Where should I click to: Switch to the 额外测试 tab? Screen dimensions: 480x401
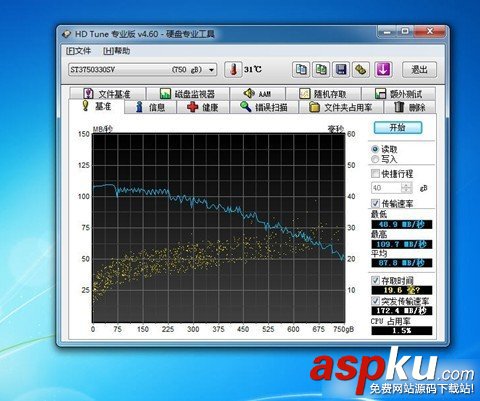tap(399, 94)
